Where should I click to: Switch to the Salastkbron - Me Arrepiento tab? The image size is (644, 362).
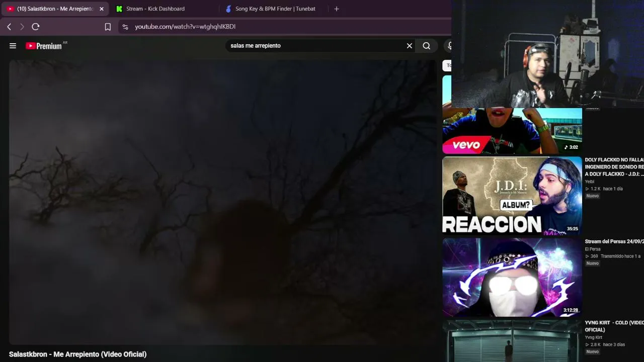click(55, 9)
